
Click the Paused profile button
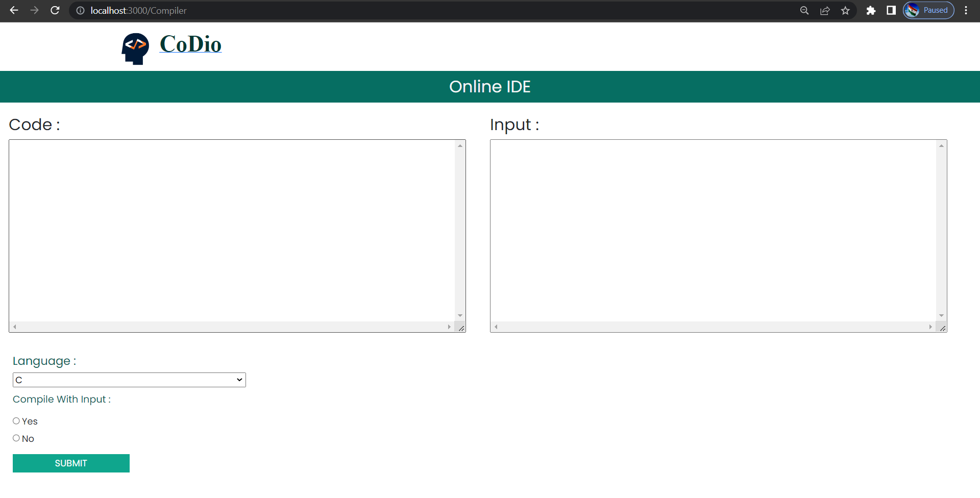[928, 10]
